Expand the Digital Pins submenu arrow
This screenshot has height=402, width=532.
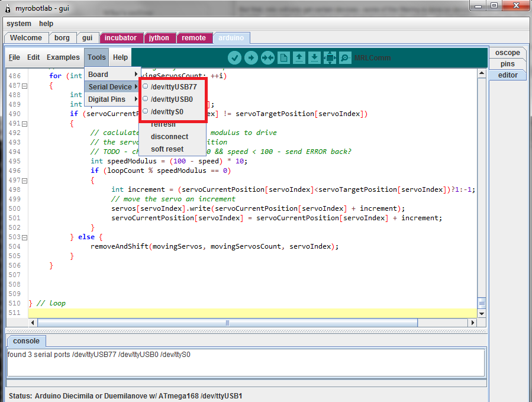pos(136,99)
